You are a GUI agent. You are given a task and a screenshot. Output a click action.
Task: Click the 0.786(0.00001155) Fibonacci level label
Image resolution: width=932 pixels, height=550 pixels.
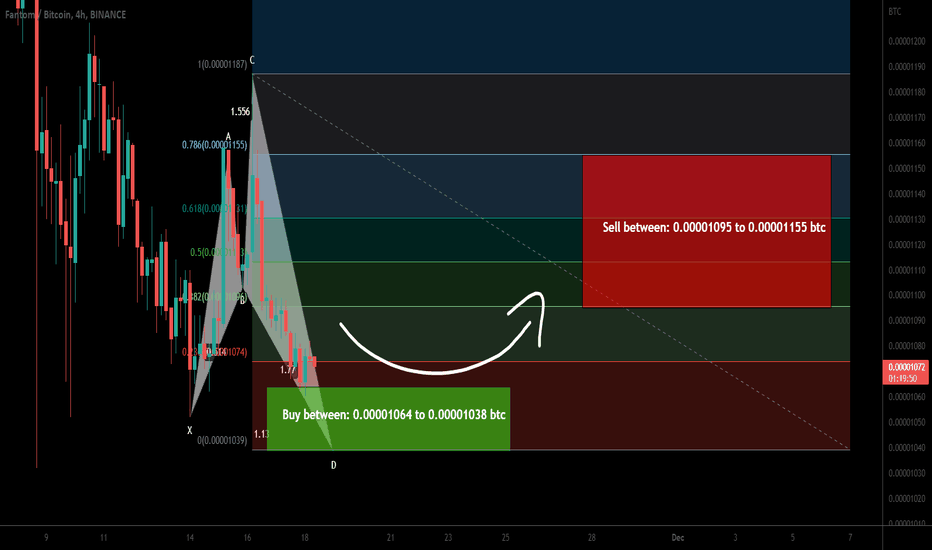[x=215, y=144]
